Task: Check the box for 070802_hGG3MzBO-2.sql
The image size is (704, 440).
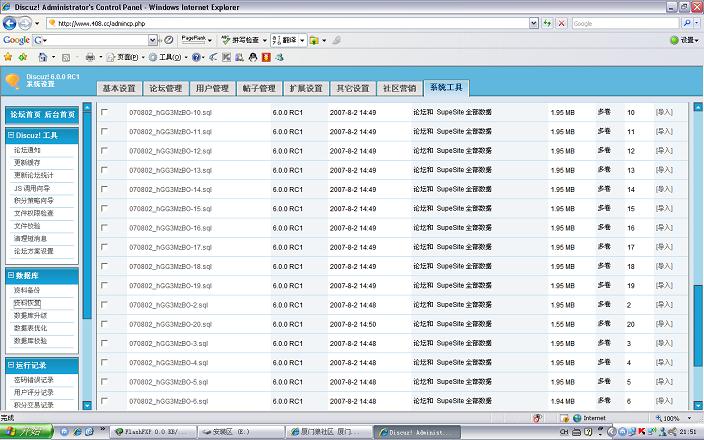Action: tap(104, 304)
